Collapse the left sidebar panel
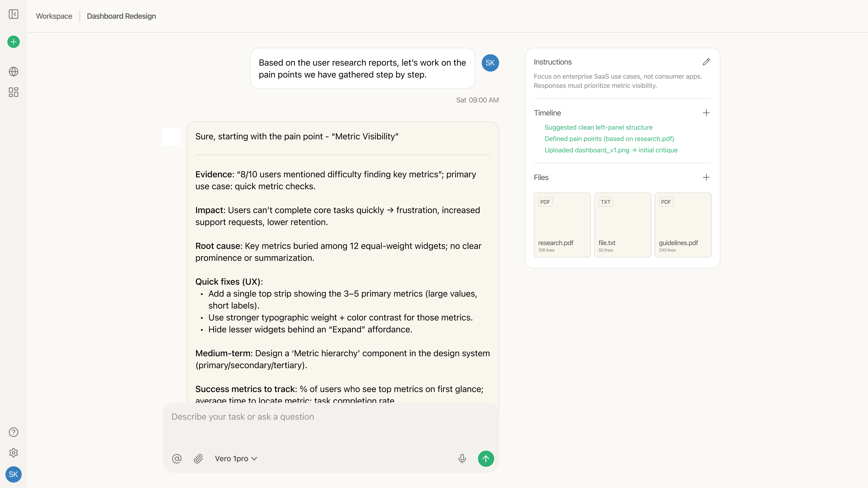This screenshot has width=868, height=488. click(x=14, y=14)
